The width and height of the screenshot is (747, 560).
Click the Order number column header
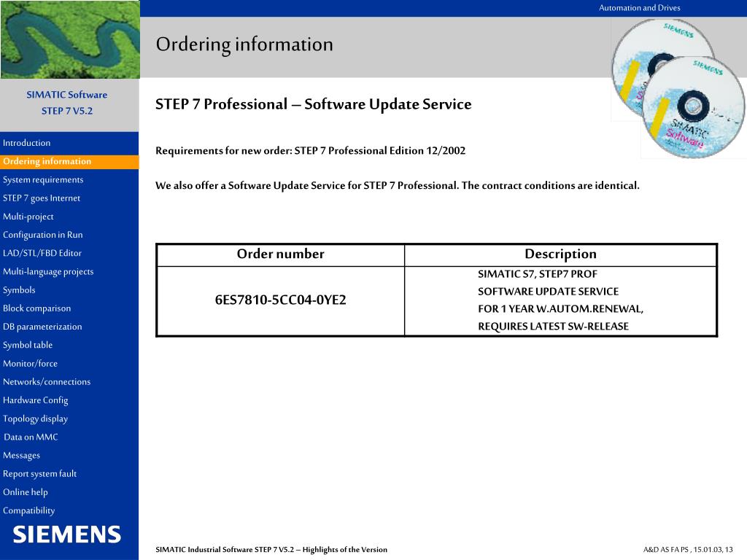point(281,254)
